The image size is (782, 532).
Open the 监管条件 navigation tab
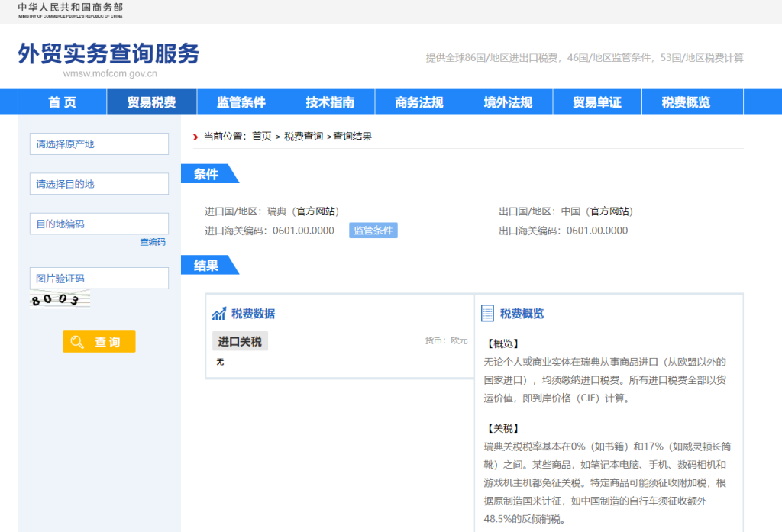click(x=241, y=102)
